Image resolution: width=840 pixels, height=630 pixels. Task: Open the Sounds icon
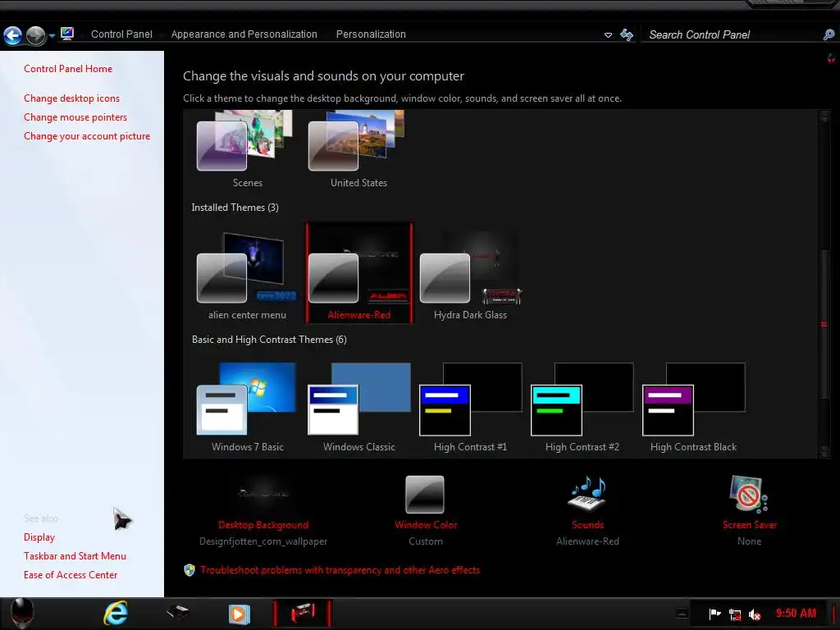pos(587,493)
